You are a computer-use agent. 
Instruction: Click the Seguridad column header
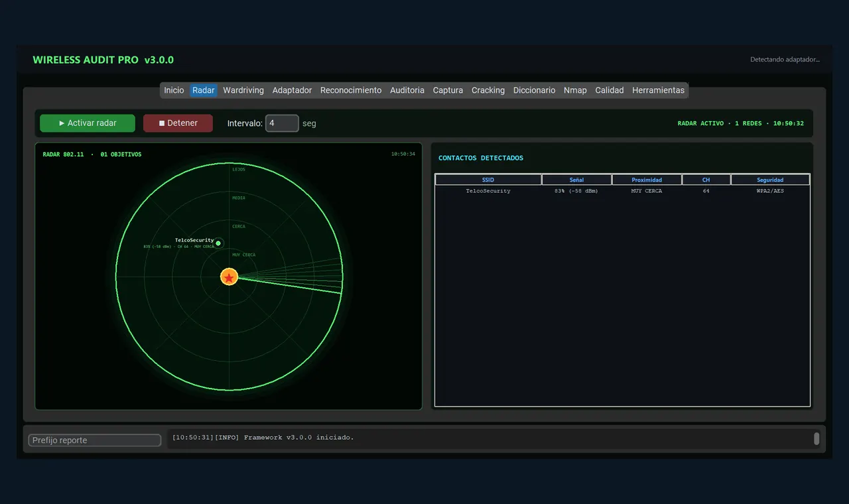(x=770, y=180)
